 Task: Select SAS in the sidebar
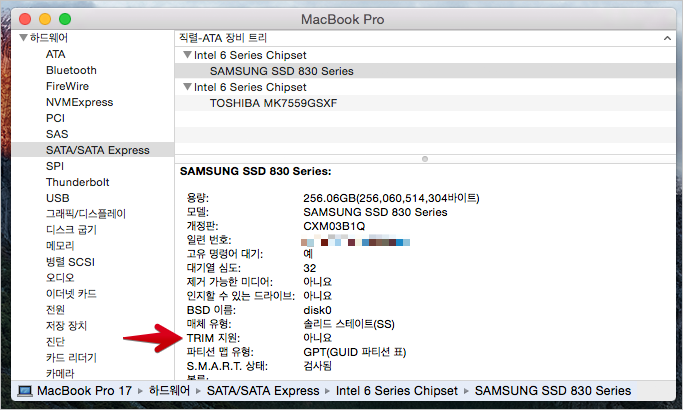(57, 134)
